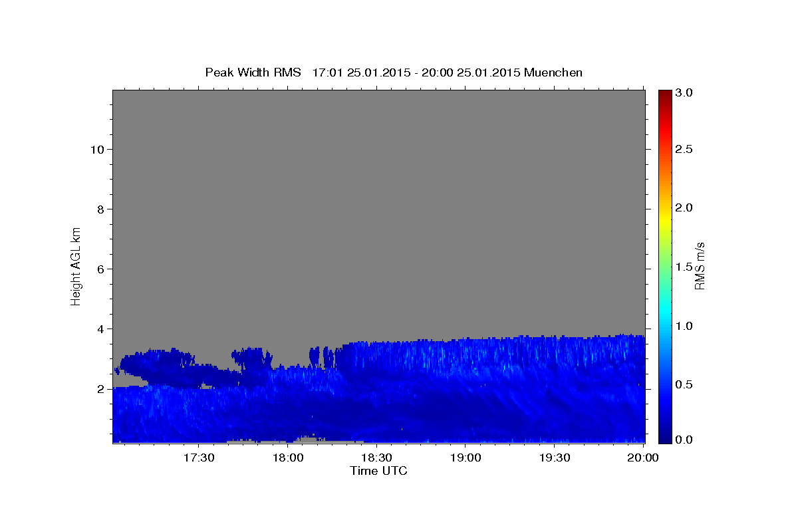Image resolution: width=798 pixels, height=532 pixels.
Task: Click the 19:30 time tick label
Action: (x=554, y=458)
